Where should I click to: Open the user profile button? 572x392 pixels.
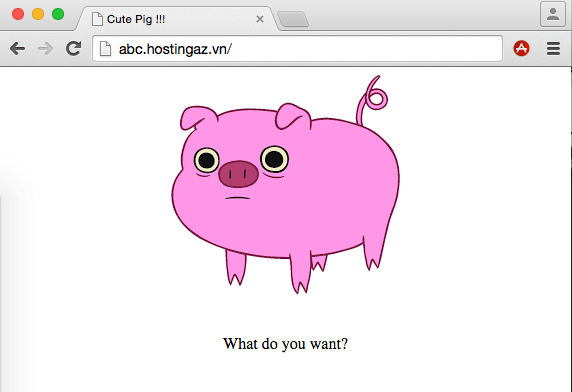tap(553, 15)
